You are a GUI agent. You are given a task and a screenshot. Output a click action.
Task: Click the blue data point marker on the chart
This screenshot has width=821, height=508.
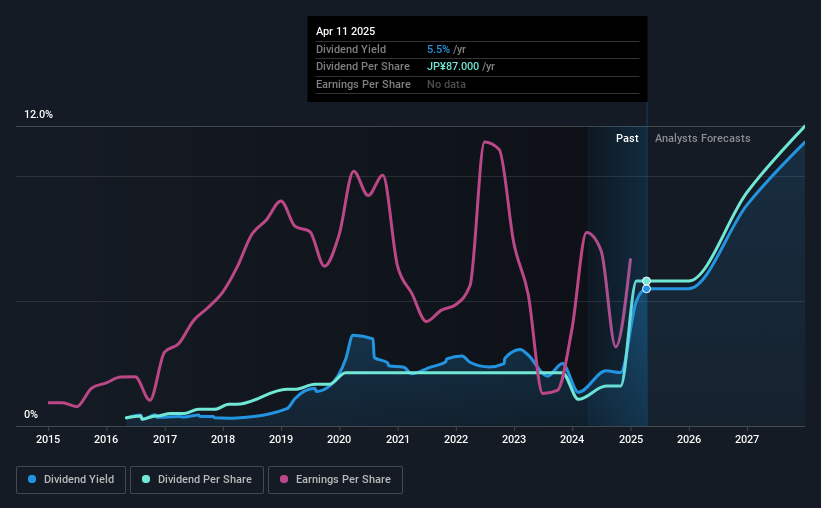pos(647,289)
